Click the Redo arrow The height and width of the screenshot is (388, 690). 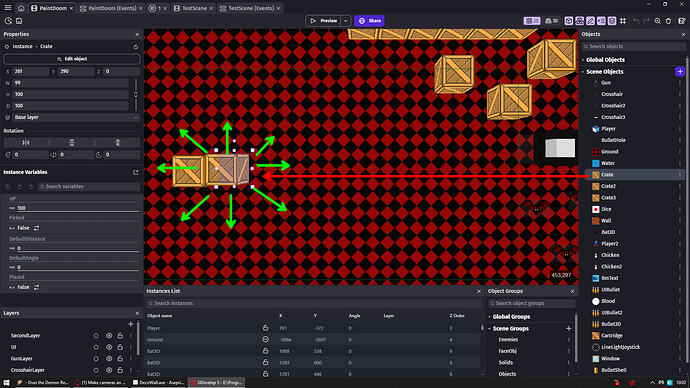[x=646, y=21]
